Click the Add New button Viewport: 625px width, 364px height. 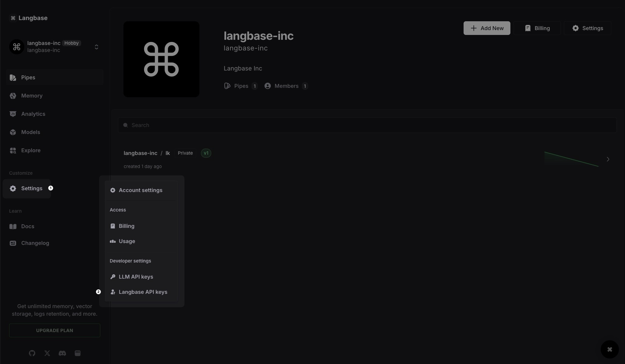coord(487,28)
